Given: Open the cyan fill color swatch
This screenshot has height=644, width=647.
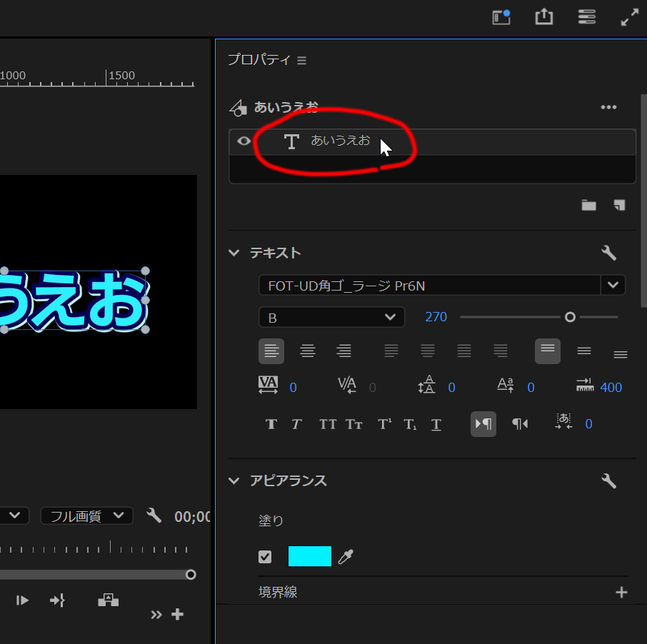Looking at the screenshot, I should (309, 556).
